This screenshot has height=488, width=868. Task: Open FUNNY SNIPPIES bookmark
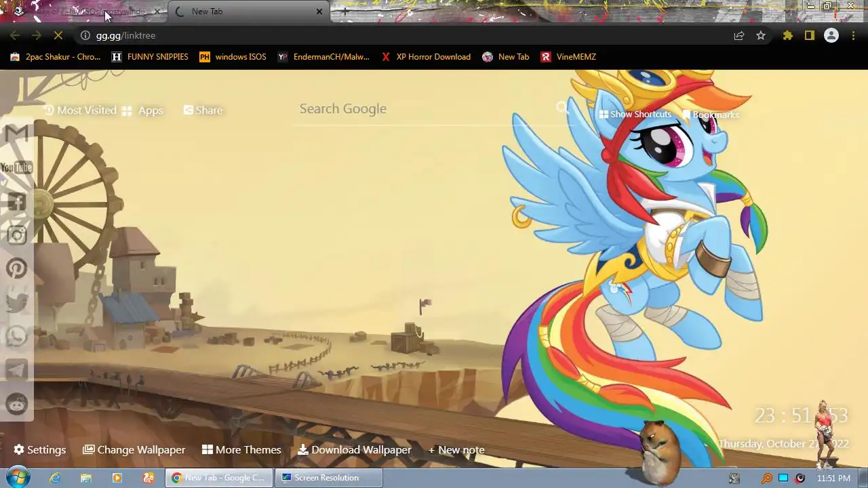(150, 57)
